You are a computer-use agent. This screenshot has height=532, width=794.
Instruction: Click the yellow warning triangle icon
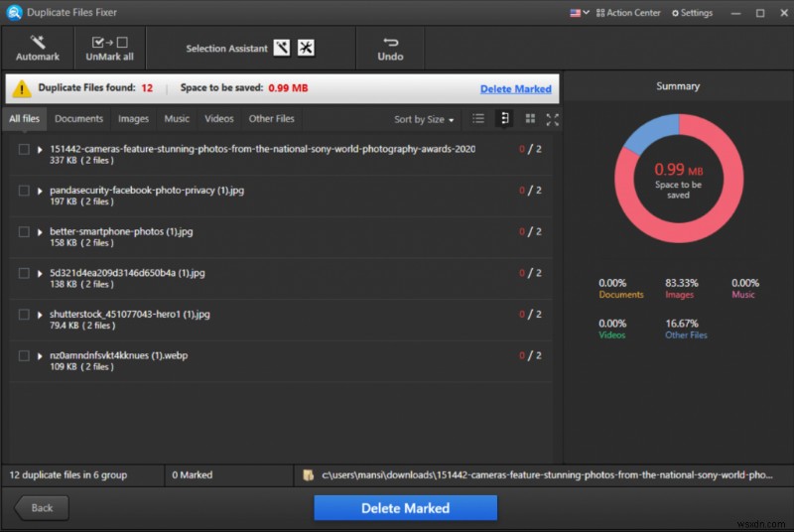coord(22,88)
